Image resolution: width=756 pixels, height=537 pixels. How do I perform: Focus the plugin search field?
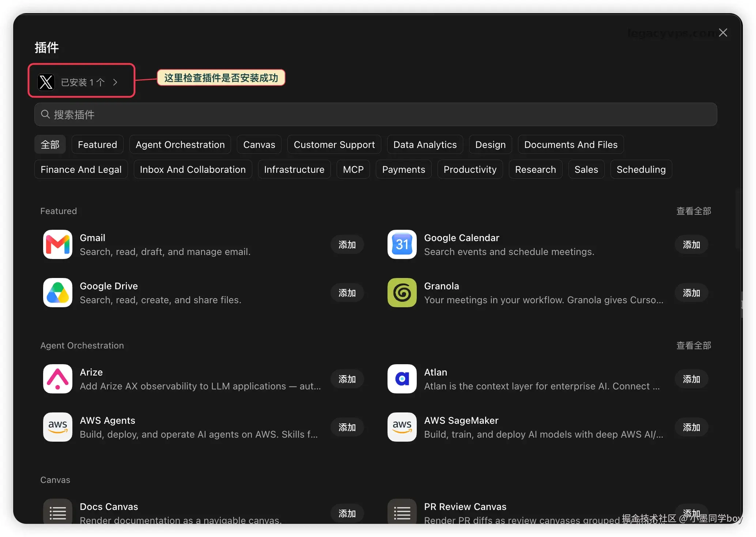click(376, 114)
